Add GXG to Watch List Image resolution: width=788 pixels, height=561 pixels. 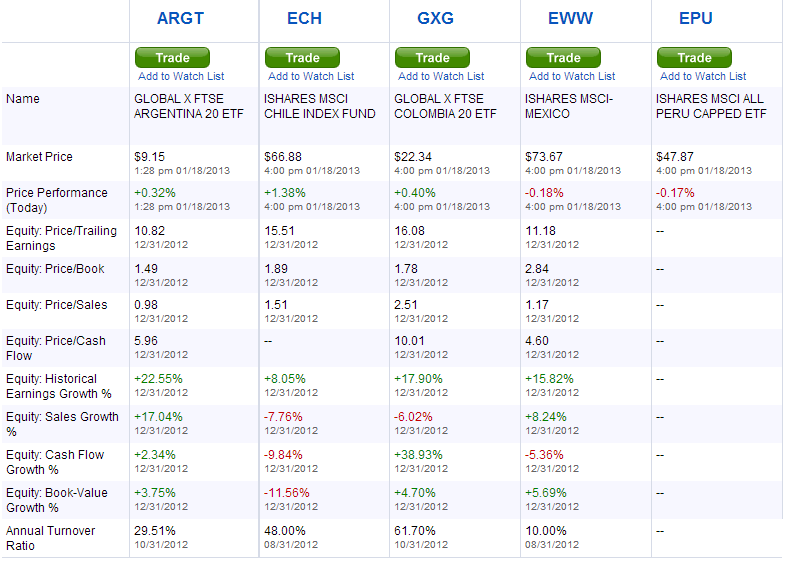pyautogui.click(x=441, y=76)
